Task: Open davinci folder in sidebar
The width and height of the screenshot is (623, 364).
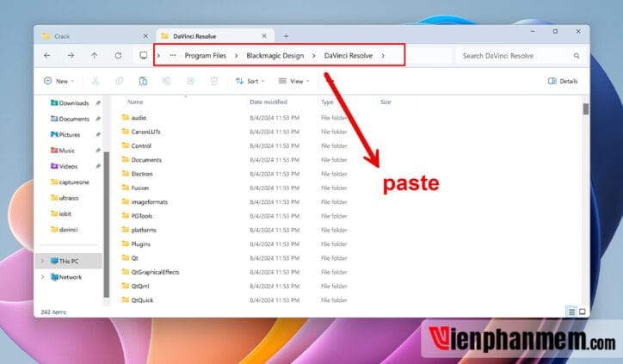Action: 64,230
